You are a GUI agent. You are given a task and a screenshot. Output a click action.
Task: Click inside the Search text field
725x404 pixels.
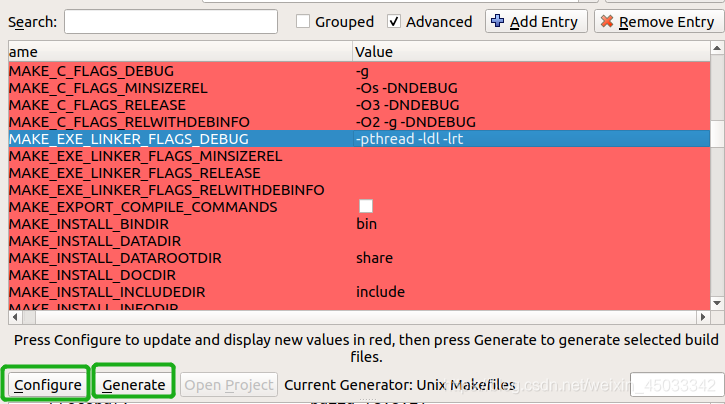(171, 21)
